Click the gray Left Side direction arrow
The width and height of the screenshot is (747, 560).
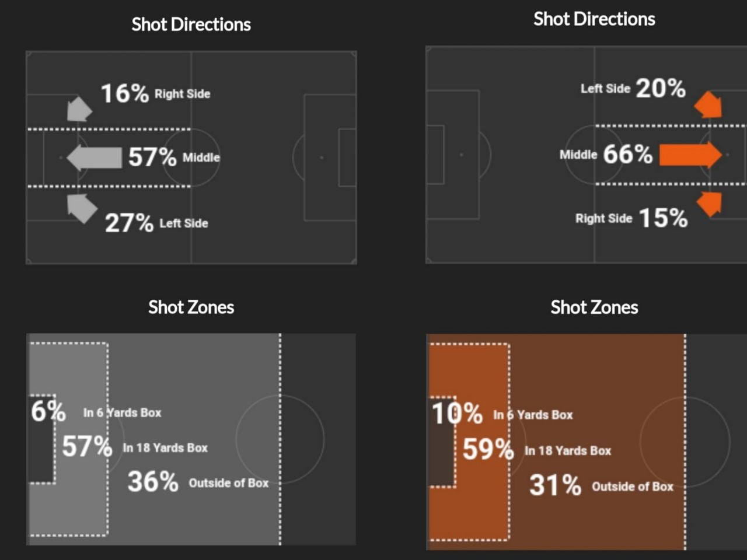coord(81,208)
